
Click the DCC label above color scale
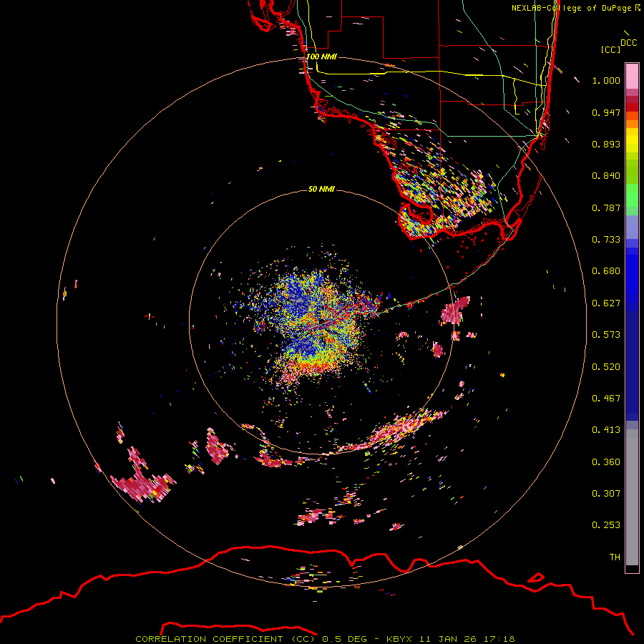coord(629,43)
